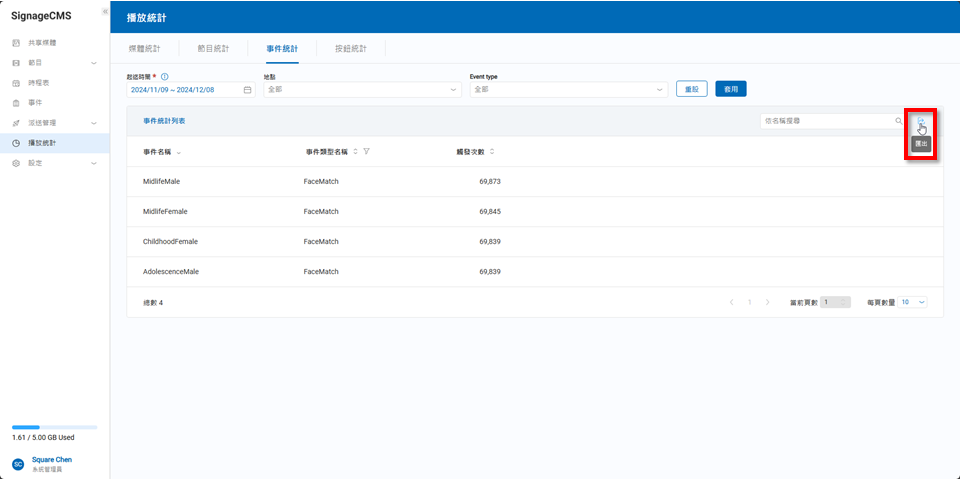
Task: Open the 每頁數量 page size dropdown
Action: tap(914, 302)
